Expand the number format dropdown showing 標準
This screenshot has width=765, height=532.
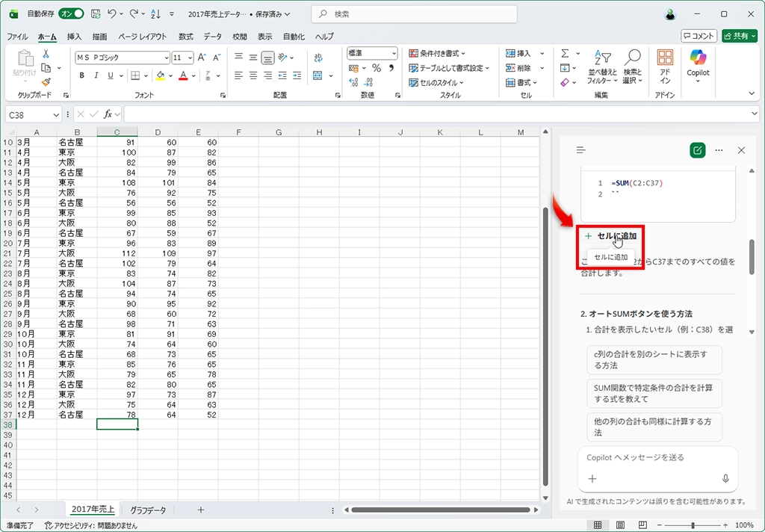click(x=393, y=53)
